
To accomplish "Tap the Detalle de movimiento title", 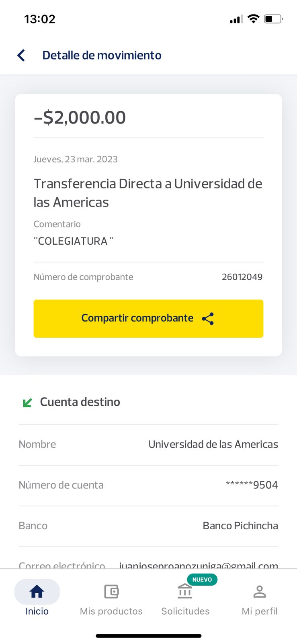I will click(102, 55).
